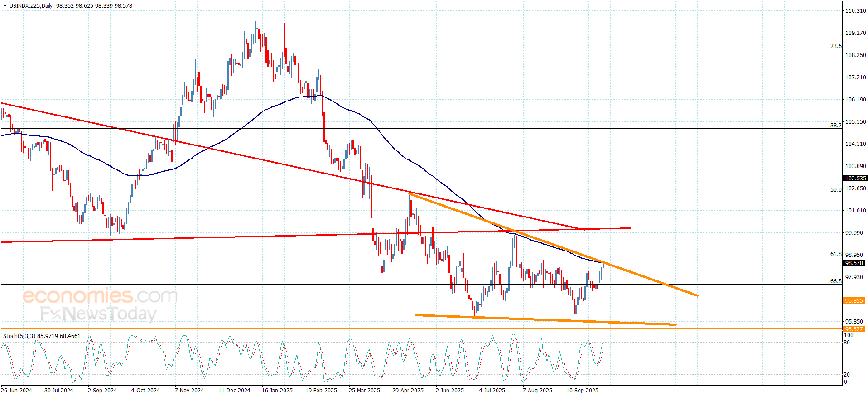Select the current price label 98.578
Screen dimensions: 868x396
[854, 263]
